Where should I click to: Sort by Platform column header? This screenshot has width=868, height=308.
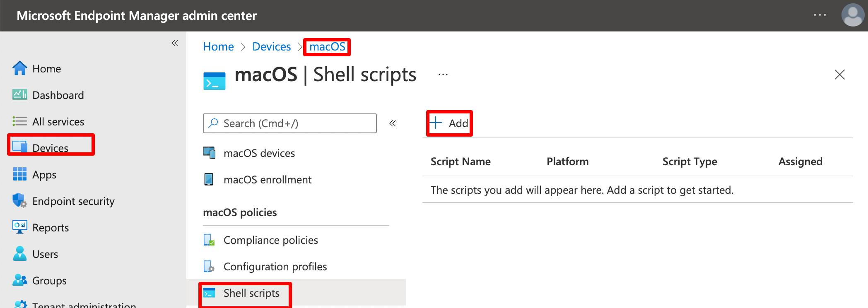click(567, 161)
